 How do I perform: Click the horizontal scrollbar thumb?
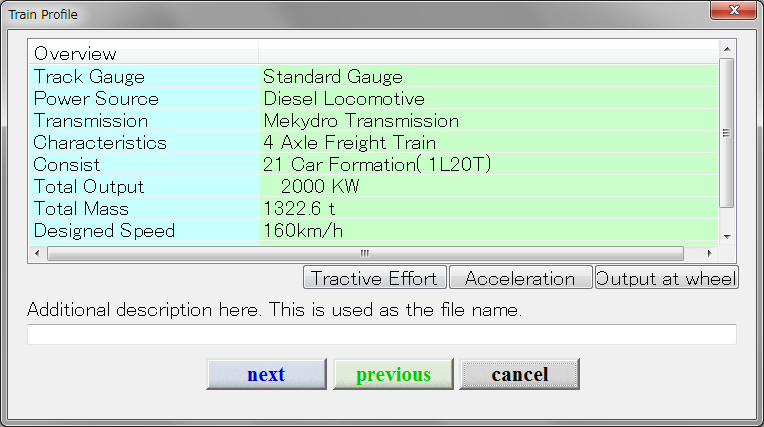(365, 253)
